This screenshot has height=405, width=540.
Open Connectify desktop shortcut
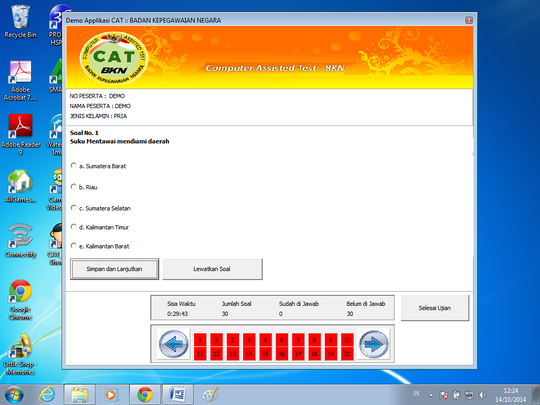click(x=21, y=241)
